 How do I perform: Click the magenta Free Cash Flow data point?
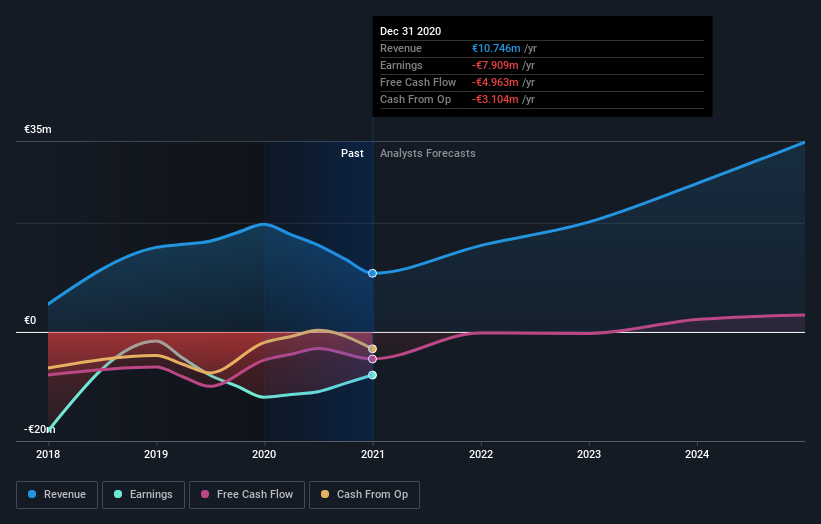pyautogui.click(x=372, y=359)
